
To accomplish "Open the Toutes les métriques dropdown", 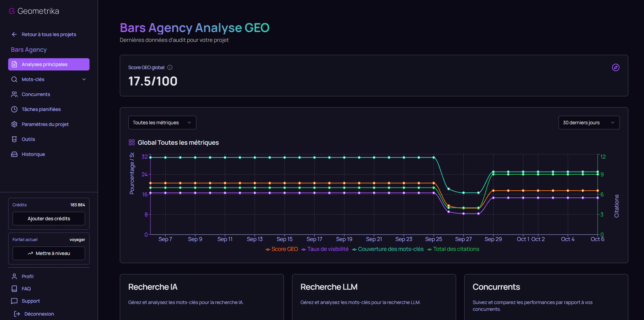I will (x=162, y=123).
